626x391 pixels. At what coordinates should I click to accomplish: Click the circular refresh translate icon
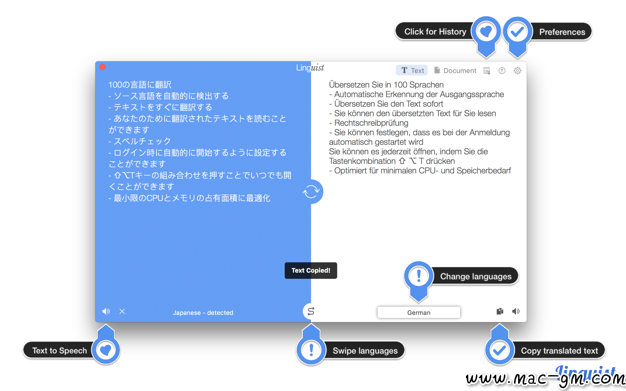pyautogui.click(x=311, y=192)
